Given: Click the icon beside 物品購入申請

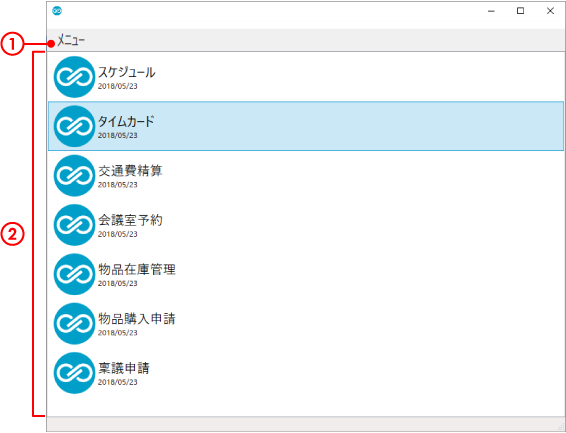Looking at the screenshot, I should [x=74, y=324].
